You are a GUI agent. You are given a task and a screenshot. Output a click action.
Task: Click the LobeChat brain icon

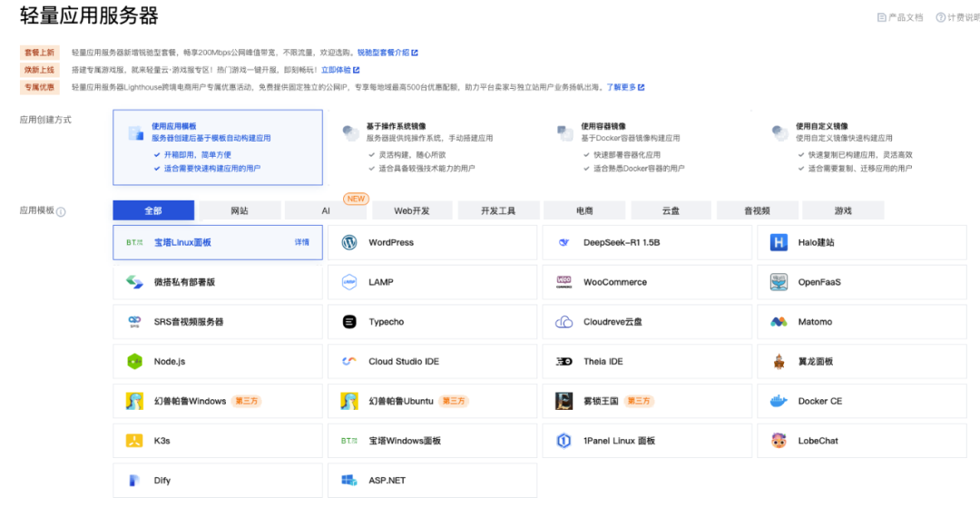coord(779,441)
